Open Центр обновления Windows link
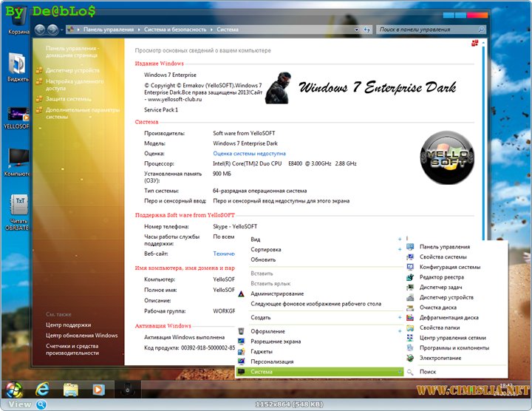 [x=81, y=336]
